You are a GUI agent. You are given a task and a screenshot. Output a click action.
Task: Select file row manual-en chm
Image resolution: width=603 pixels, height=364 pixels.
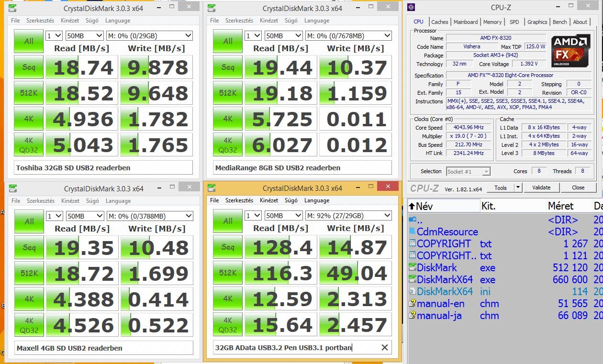click(505, 303)
